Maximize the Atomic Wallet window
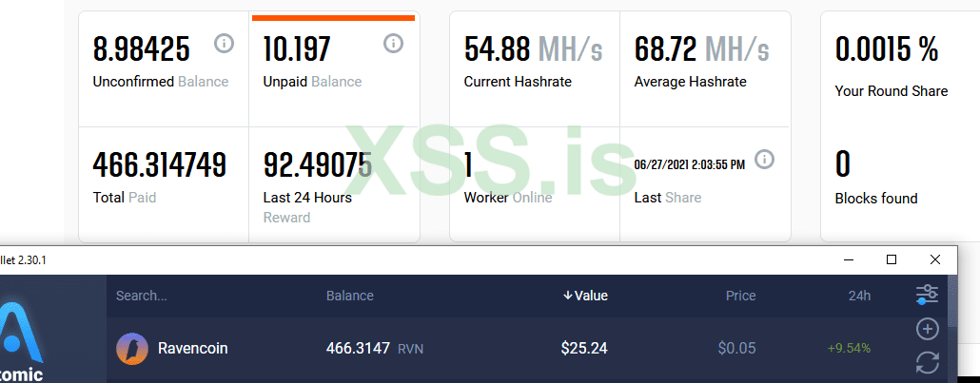 (x=892, y=259)
